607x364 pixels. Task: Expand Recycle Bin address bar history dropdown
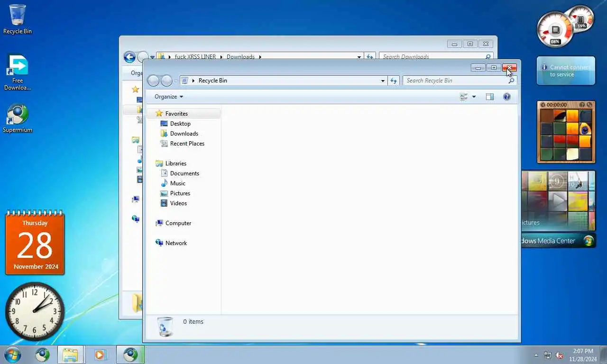tap(383, 81)
